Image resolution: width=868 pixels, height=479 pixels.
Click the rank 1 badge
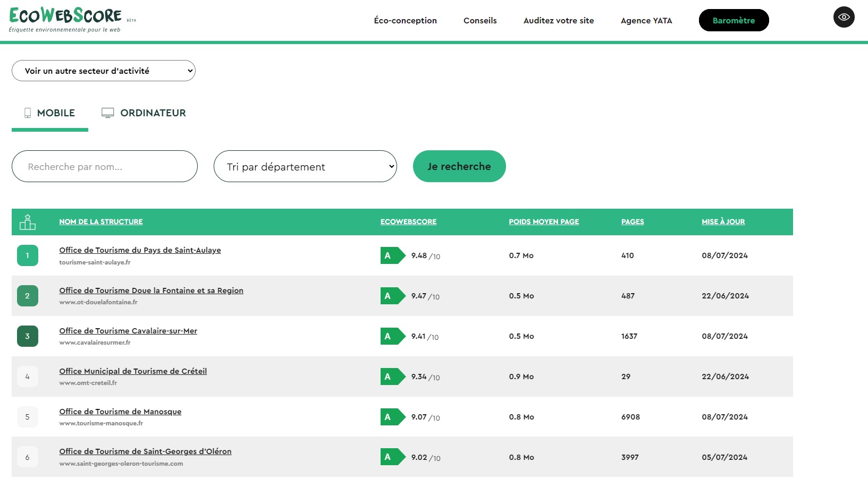click(x=28, y=255)
